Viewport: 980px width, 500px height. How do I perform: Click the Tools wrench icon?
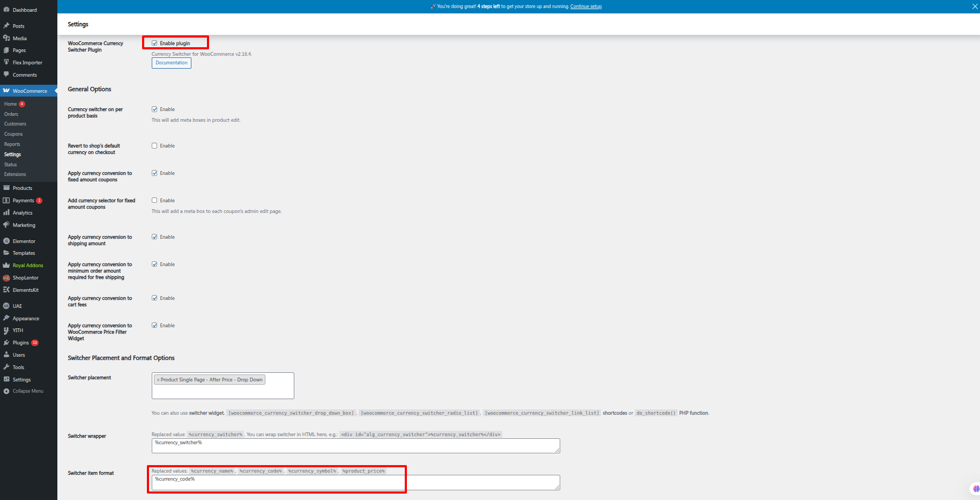point(6,367)
